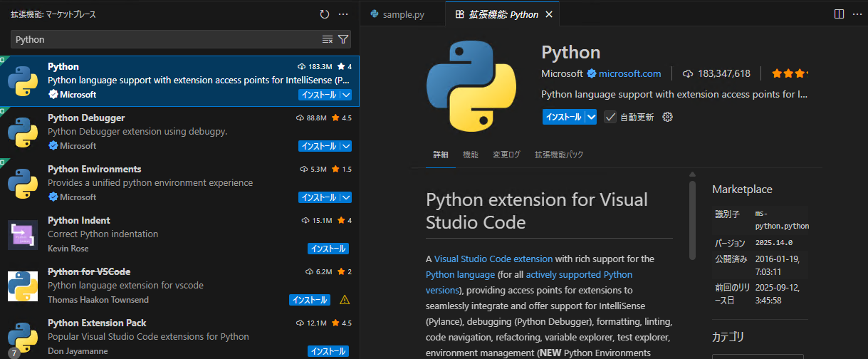Open extension settings gear icon
Viewport: 868px width, 359px height.
[667, 118]
